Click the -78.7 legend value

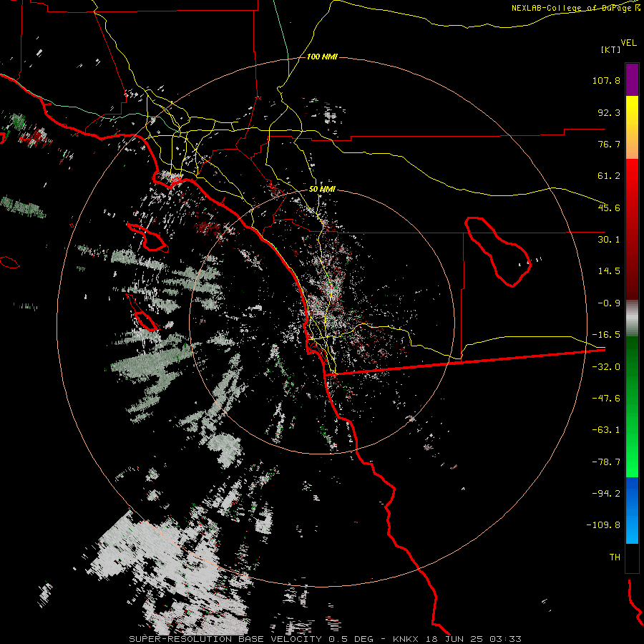606,462
